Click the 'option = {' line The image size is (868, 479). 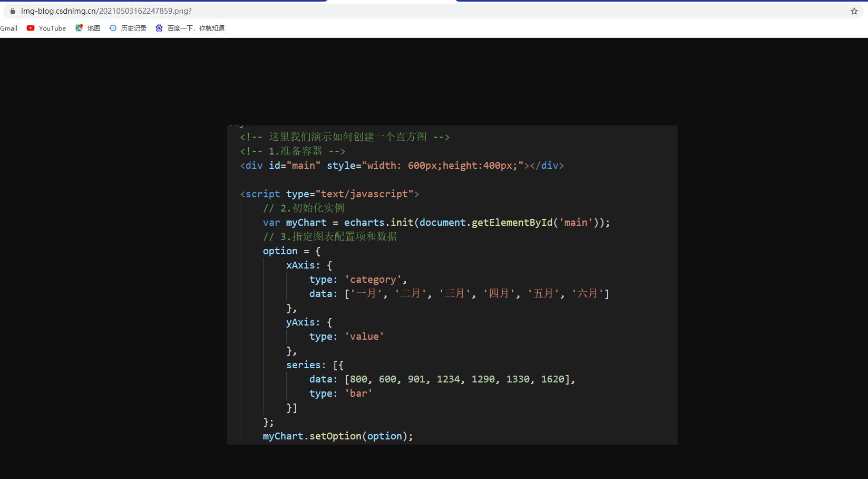tap(291, 251)
